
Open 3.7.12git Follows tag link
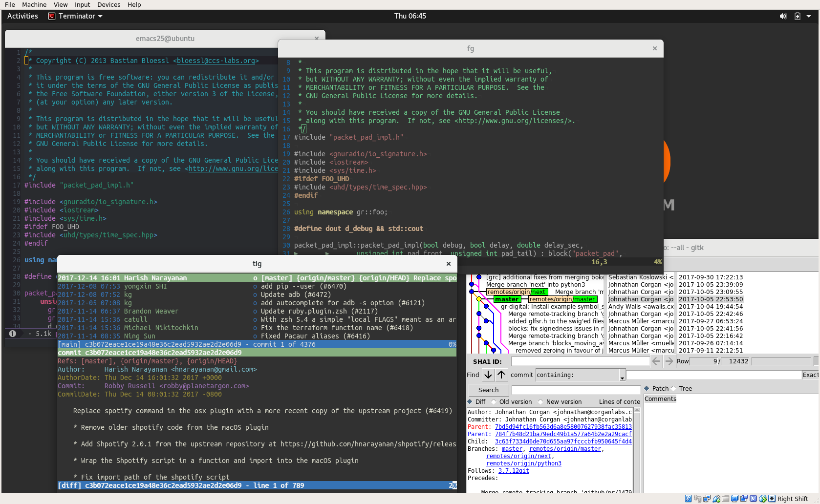pyautogui.click(x=514, y=471)
